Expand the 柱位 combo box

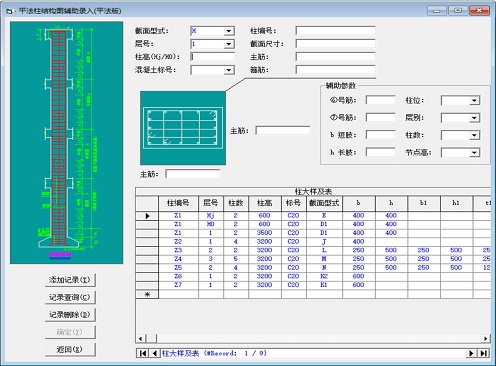pyautogui.click(x=474, y=100)
